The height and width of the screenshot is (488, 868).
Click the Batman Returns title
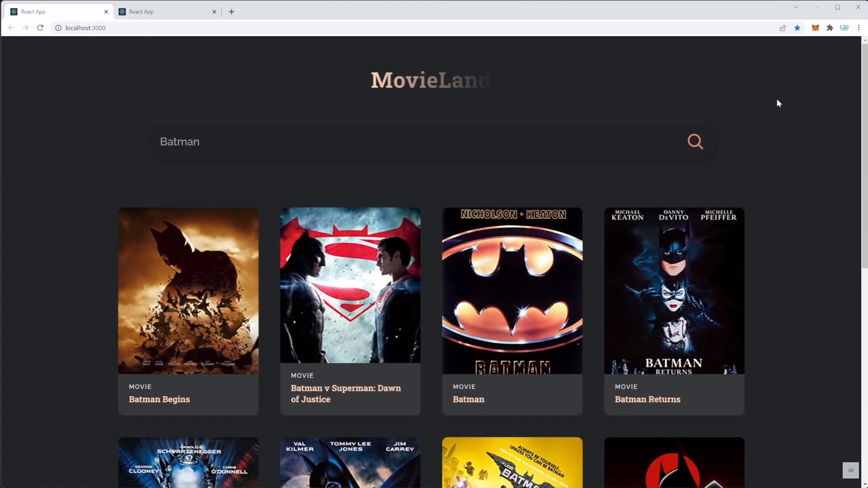(647, 399)
